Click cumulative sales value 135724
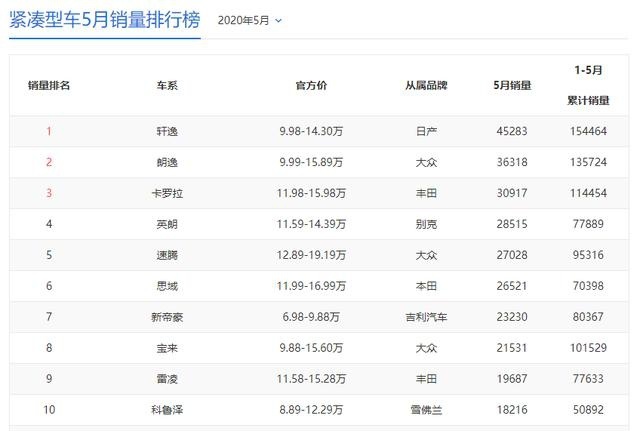 (x=588, y=162)
